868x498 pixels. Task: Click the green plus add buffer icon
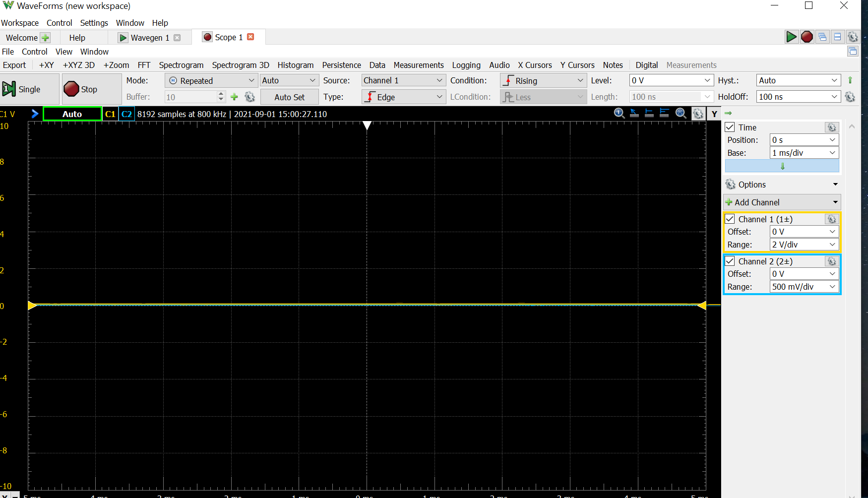point(235,97)
